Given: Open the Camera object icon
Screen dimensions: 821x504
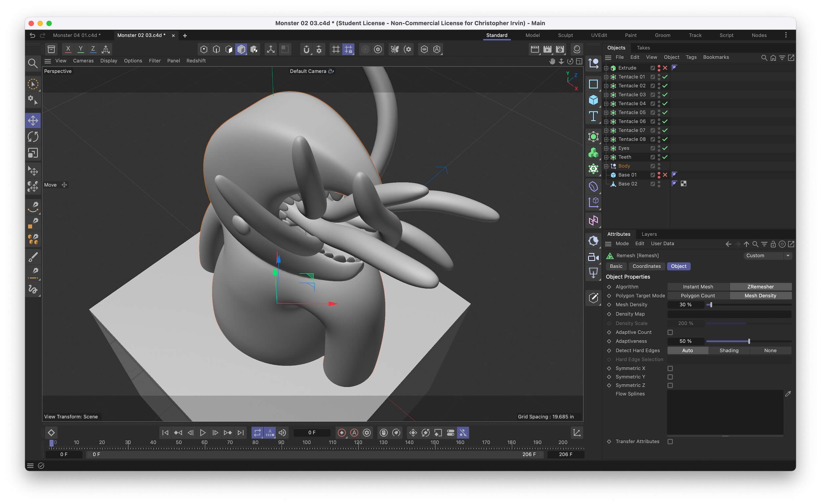Looking at the screenshot, I should pyautogui.click(x=593, y=257).
